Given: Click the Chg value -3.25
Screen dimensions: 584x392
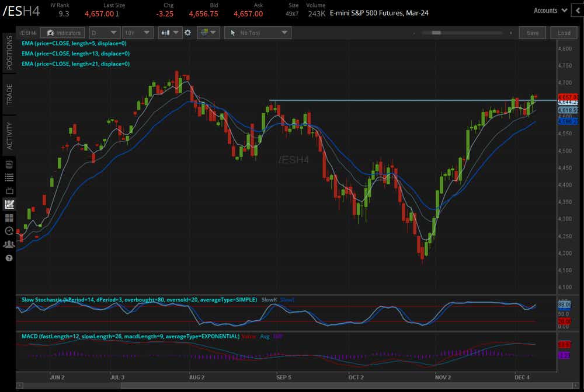Looking at the screenshot, I should pyautogui.click(x=165, y=14).
